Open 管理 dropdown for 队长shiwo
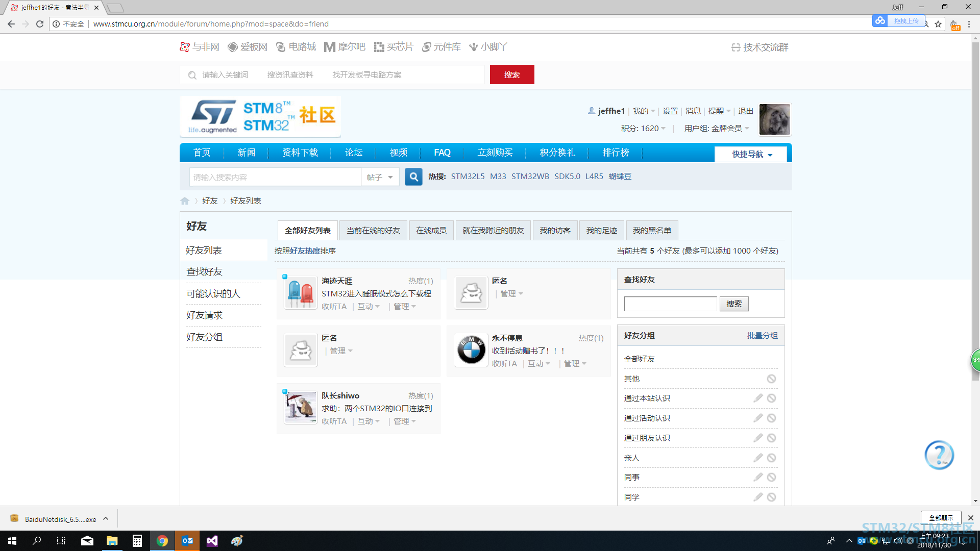Screen dimensions: 980x551 (x=405, y=421)
